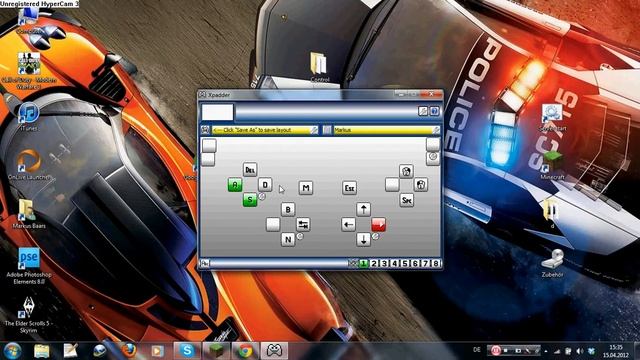Click the profile icon beside Markus field
Image resolution: width=640 pixels, height=360 pixels.
tap(327, 130)
